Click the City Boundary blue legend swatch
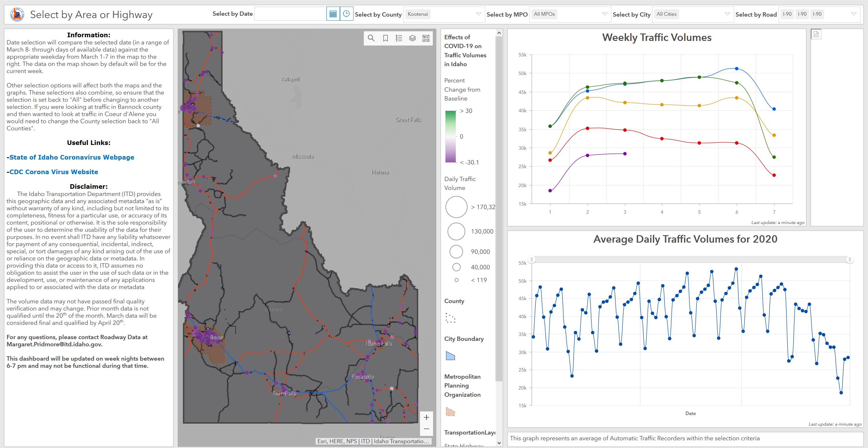 pos(450,356)
